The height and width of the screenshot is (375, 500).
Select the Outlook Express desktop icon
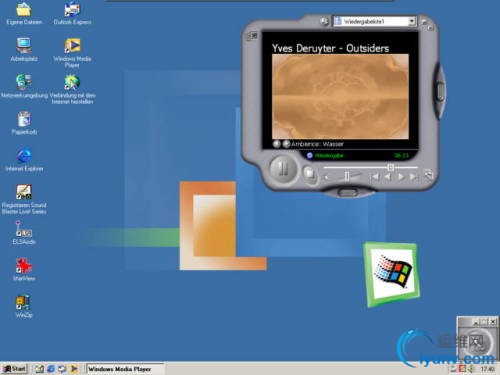pyautogui.click(x=72, y=13)
